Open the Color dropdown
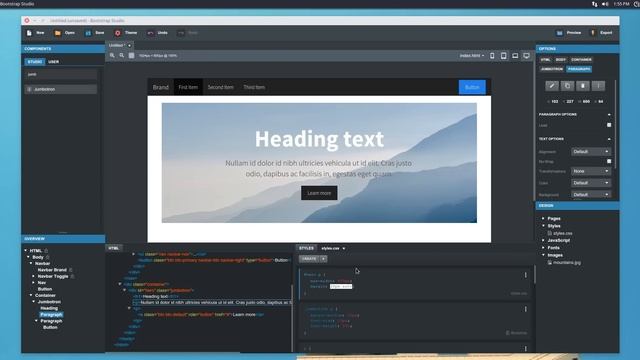The image size is (640, 360). tap(591, 183)
